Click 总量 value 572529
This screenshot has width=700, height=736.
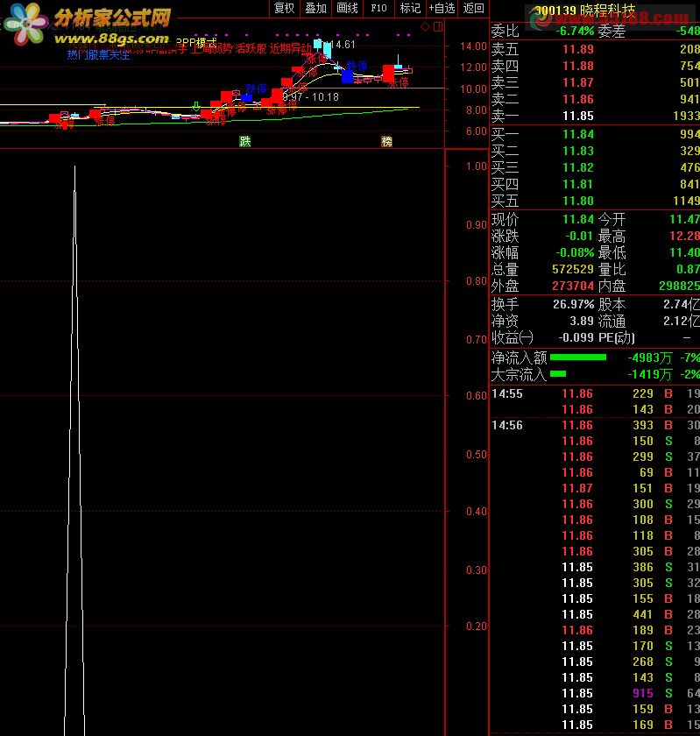click(x=573, y=270)
